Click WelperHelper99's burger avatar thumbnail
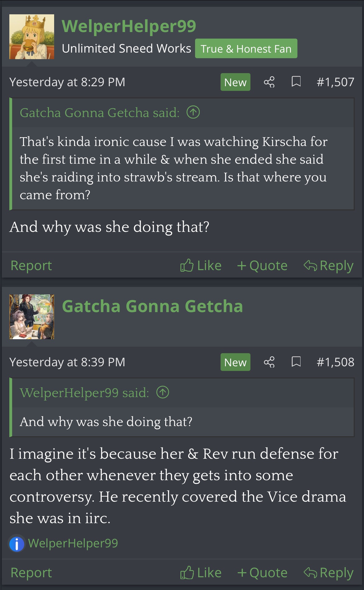364x590 pixels. 32,37
